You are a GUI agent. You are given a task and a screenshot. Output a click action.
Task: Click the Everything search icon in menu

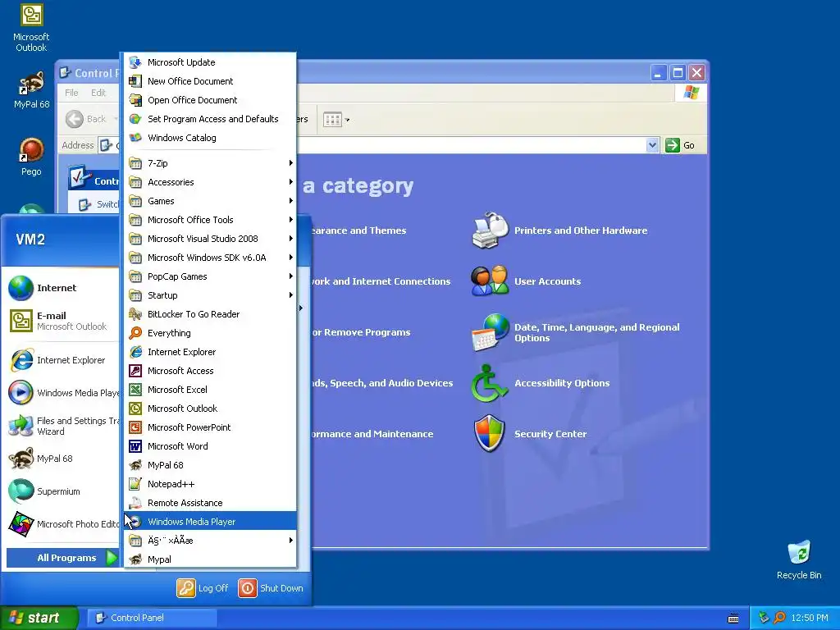[x=135, y=333]
